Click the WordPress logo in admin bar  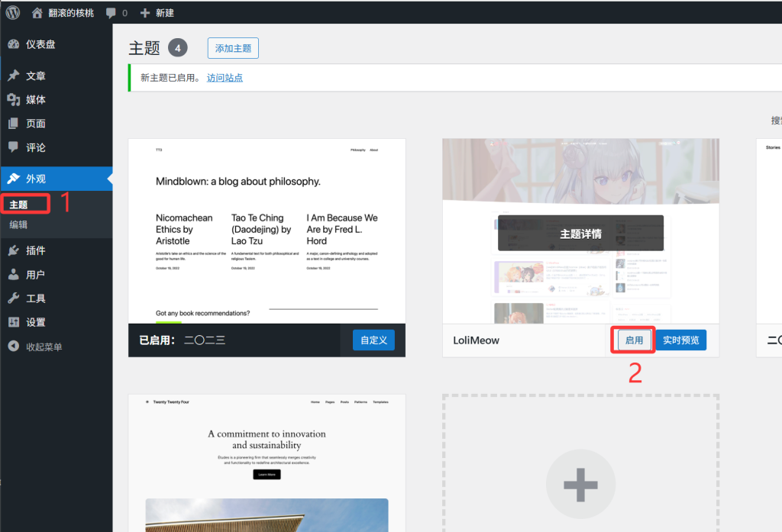tap(11, 12)
